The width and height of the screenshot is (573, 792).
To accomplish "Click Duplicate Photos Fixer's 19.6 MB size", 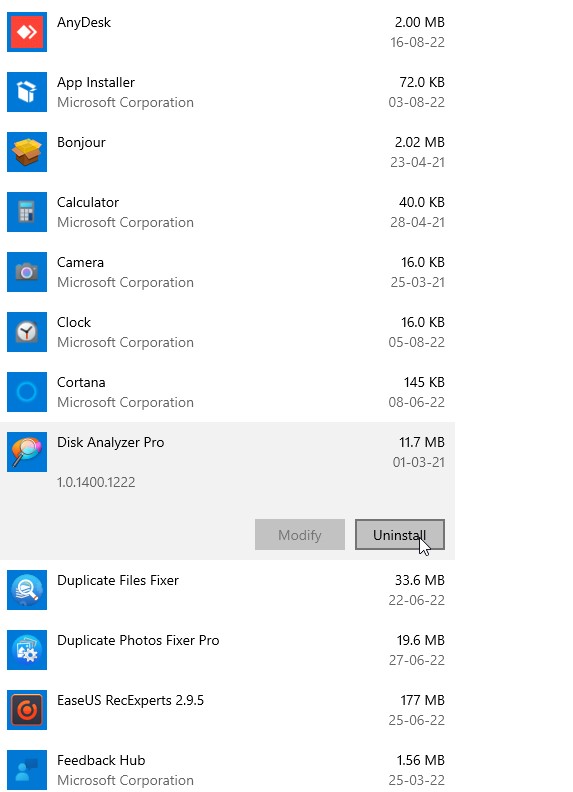I will 421,640.
